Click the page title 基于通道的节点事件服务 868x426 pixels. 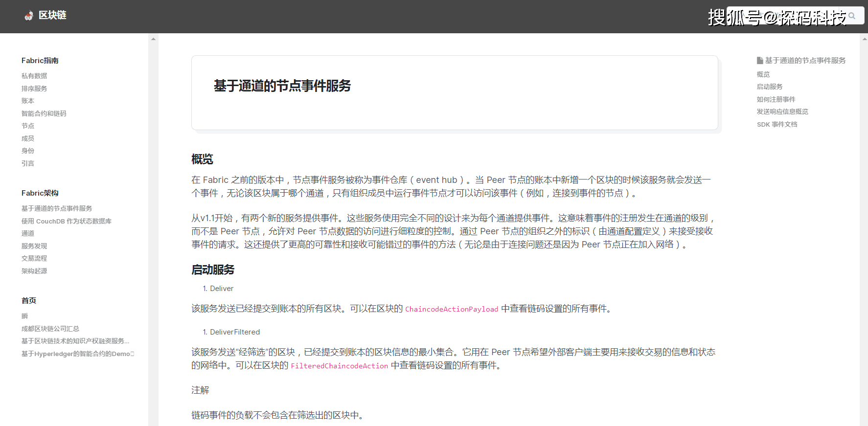click(x=282, y=86)
